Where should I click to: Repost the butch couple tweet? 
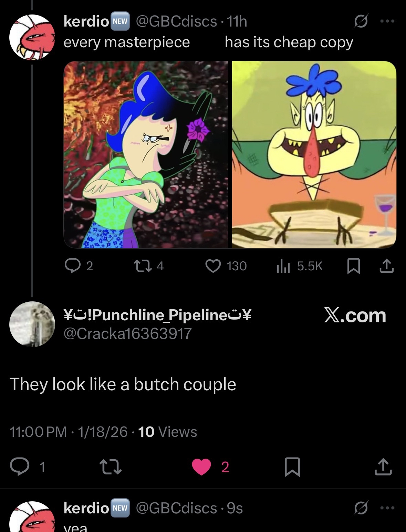(x=110, y=466)
